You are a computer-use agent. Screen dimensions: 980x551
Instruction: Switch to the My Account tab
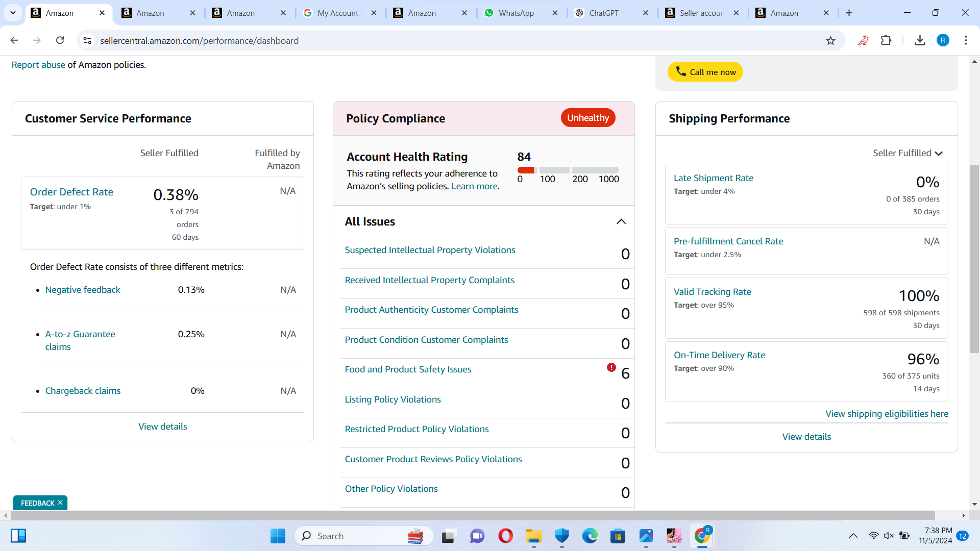(339, 13)
